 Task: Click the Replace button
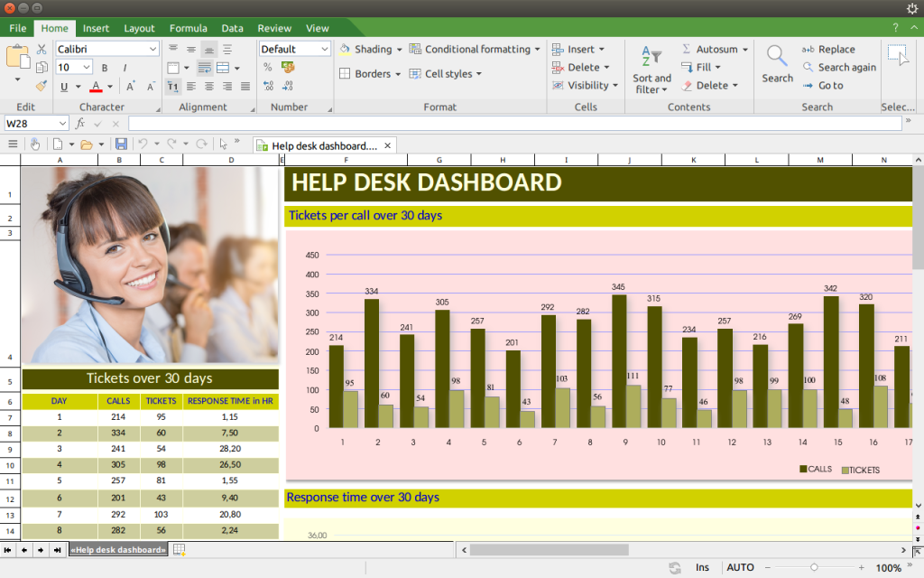pos(828,50)
